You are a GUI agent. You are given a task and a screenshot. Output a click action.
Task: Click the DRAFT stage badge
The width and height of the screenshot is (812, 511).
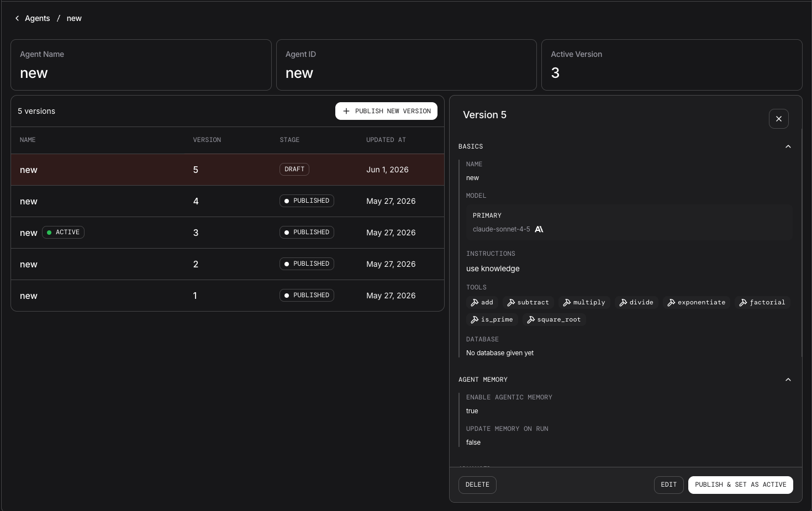click(294, 169)
